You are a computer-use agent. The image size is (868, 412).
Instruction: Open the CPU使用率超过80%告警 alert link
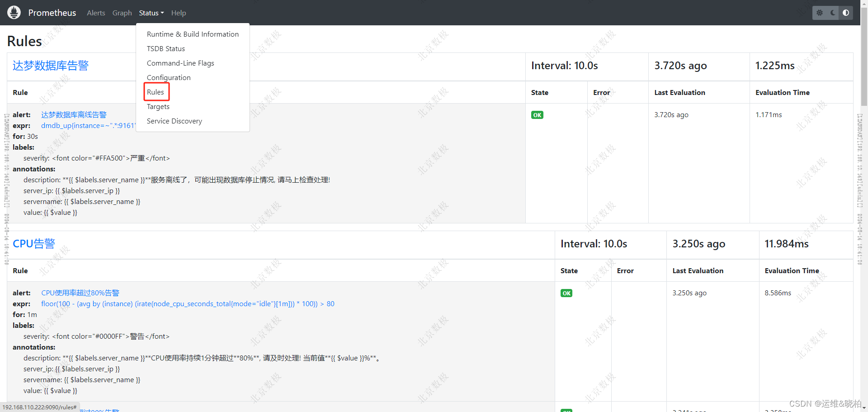80,293
